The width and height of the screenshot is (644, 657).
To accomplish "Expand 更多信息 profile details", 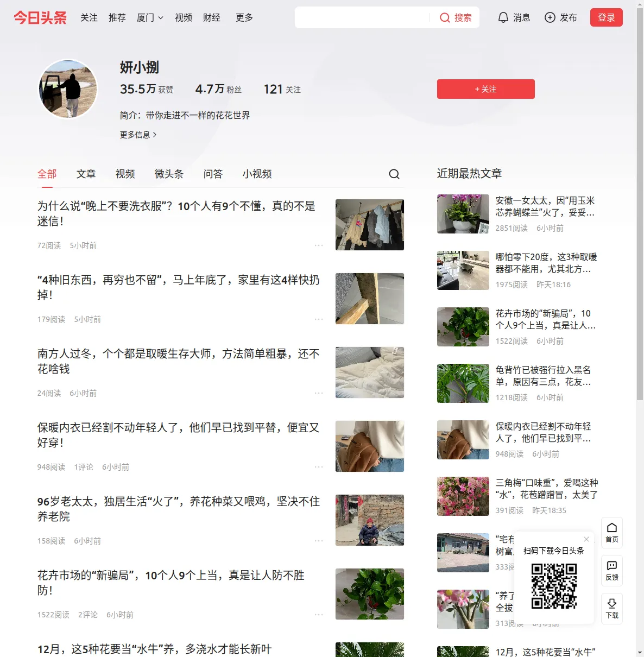I will (138, 135).
